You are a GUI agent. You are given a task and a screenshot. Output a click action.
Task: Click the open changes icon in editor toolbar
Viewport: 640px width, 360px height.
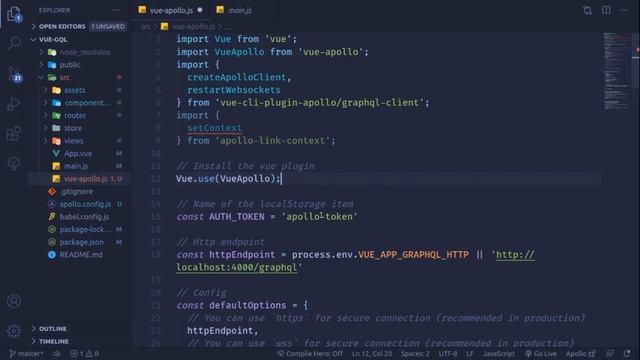pyautogui.click(x=587, y=10)
